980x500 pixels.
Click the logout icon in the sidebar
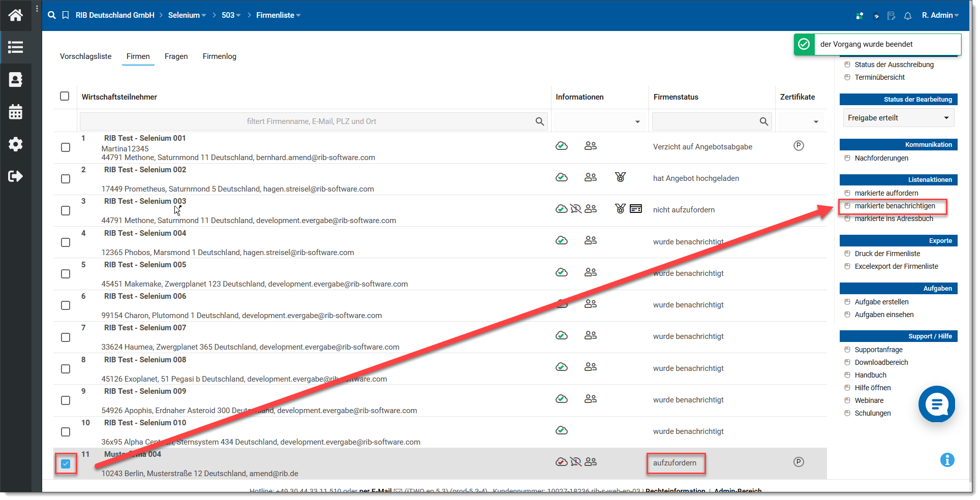16,176
